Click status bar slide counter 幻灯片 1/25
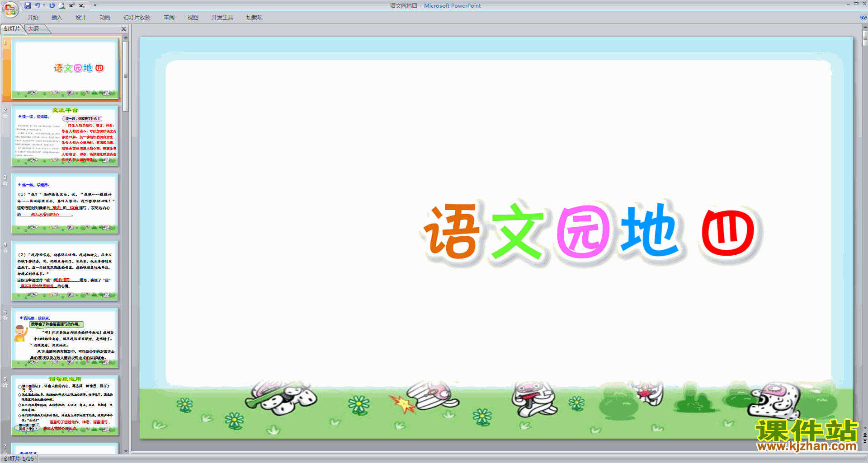 tap(19, 459)
